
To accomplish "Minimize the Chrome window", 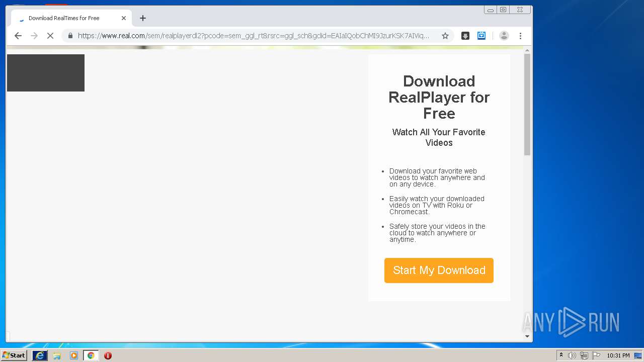I will pyautogui.click(x=491, y=10).
